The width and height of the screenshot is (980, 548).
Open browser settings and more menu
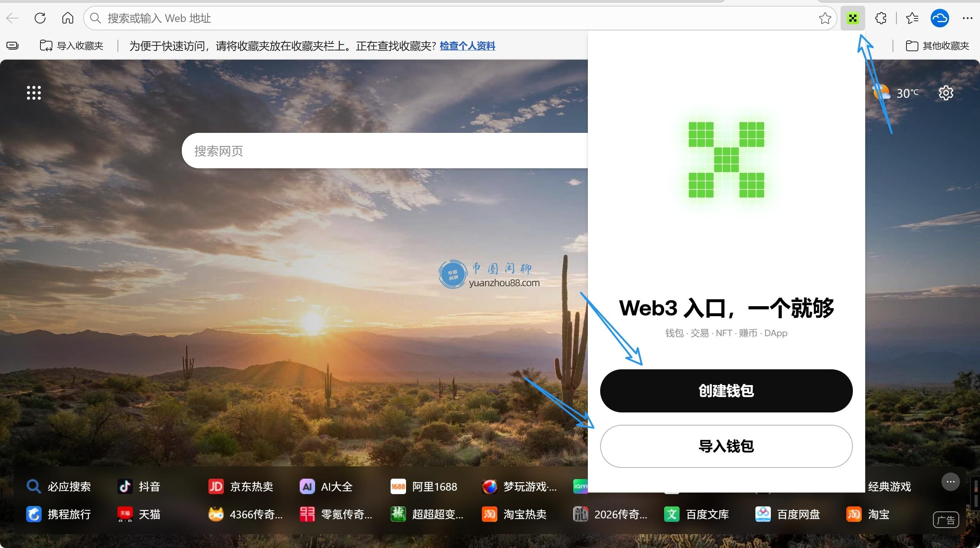(x=967, y=18)
